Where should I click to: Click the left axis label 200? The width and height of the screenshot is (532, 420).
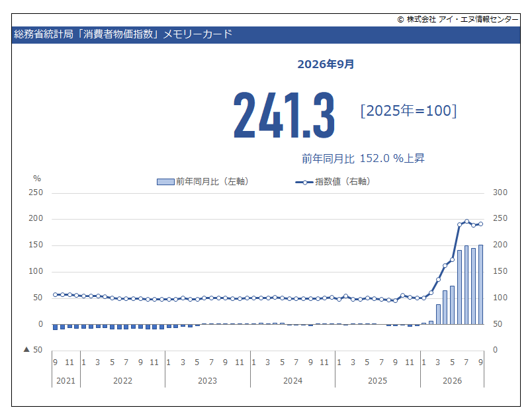point(36,218)
